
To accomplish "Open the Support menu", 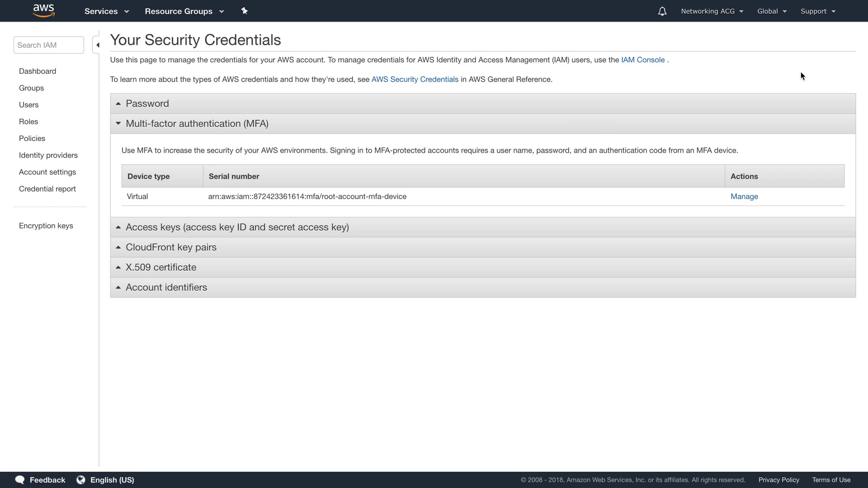I will point(817,11).
